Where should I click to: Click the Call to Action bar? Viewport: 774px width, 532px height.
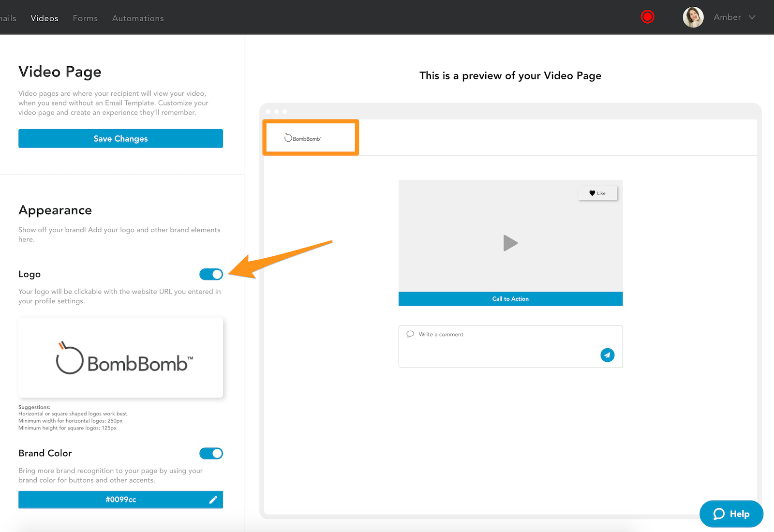510,299
